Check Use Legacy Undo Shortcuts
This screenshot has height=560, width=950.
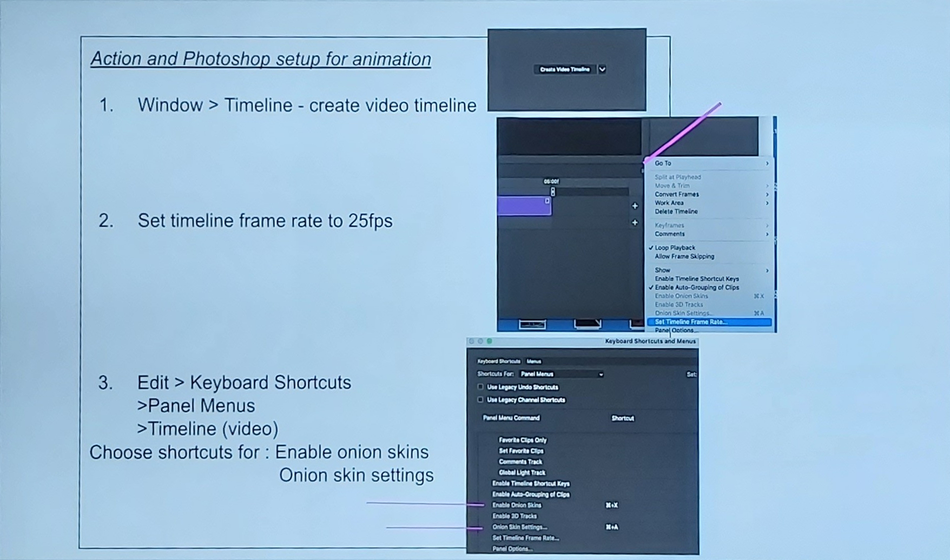(480, 387)
